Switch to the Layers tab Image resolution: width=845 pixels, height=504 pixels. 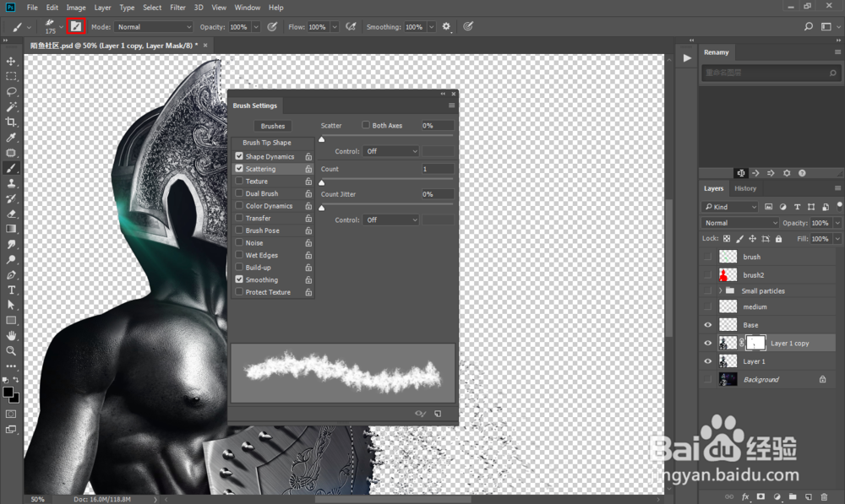coord(713,188)
